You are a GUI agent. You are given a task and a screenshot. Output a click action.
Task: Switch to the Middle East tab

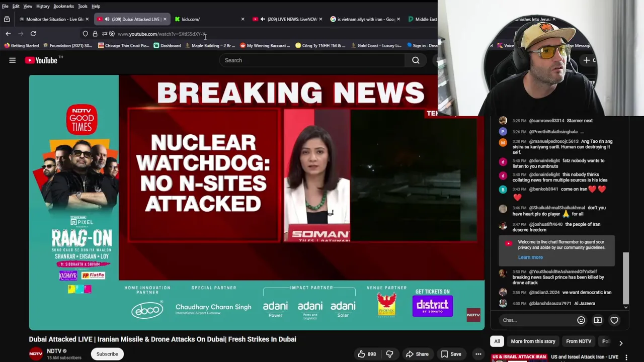click(422, 19)
